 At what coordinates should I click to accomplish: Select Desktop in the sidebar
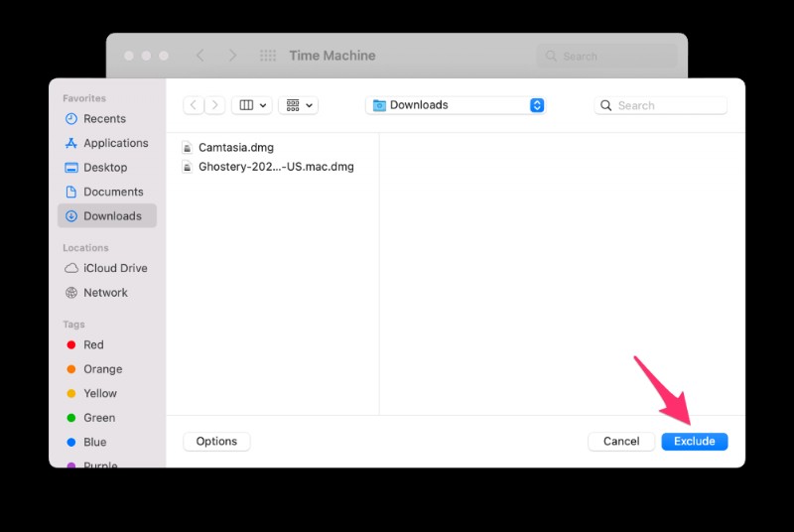click(x=105, y=168)
